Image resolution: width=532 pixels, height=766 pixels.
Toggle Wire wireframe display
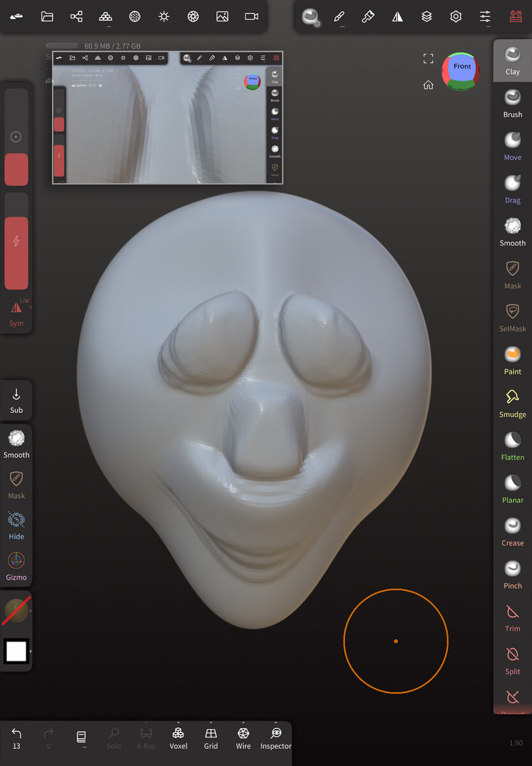click(x=243, y=738)
